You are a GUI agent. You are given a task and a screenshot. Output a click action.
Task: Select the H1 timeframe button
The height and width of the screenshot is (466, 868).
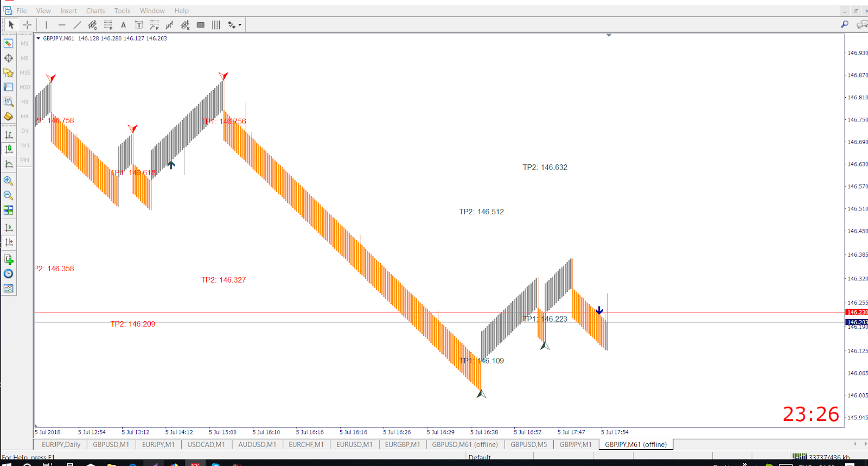pyautogui.click(x=24, y=101)
